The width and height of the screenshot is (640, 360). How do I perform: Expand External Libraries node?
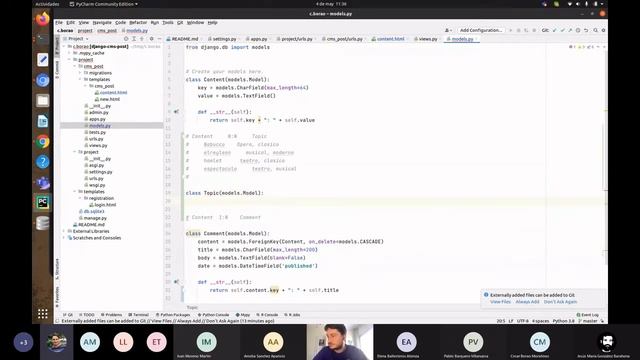point(64,231)
